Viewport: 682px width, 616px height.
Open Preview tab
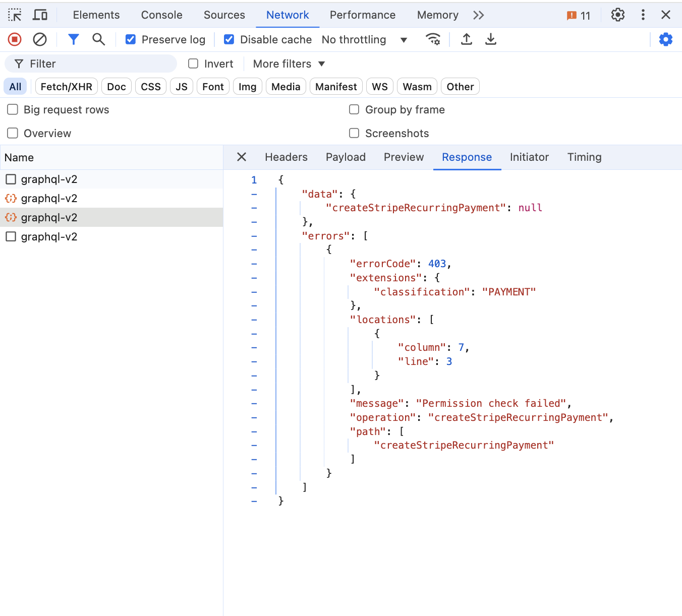pos(404,157)
